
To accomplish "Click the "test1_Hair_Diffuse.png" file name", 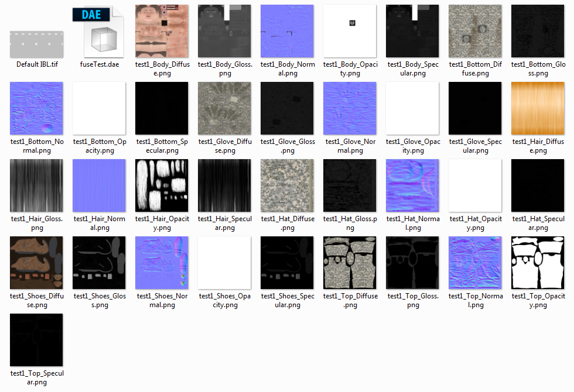I will [x=538, y=146].
